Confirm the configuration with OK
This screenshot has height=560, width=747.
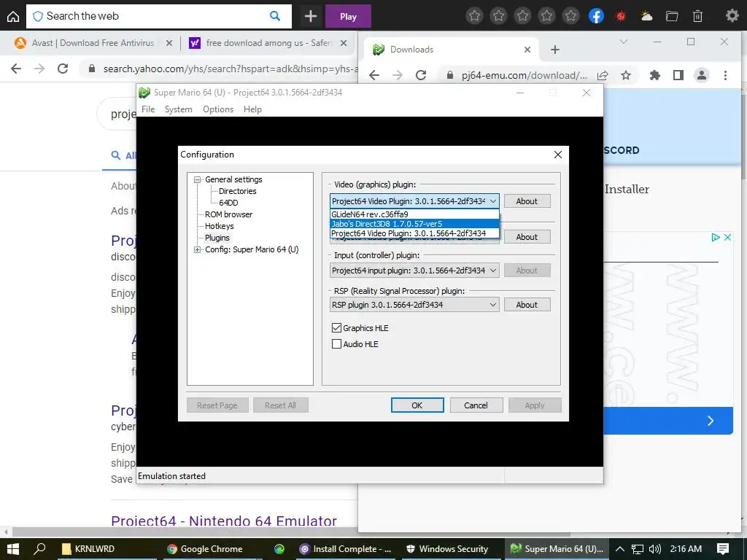point(417,405)
